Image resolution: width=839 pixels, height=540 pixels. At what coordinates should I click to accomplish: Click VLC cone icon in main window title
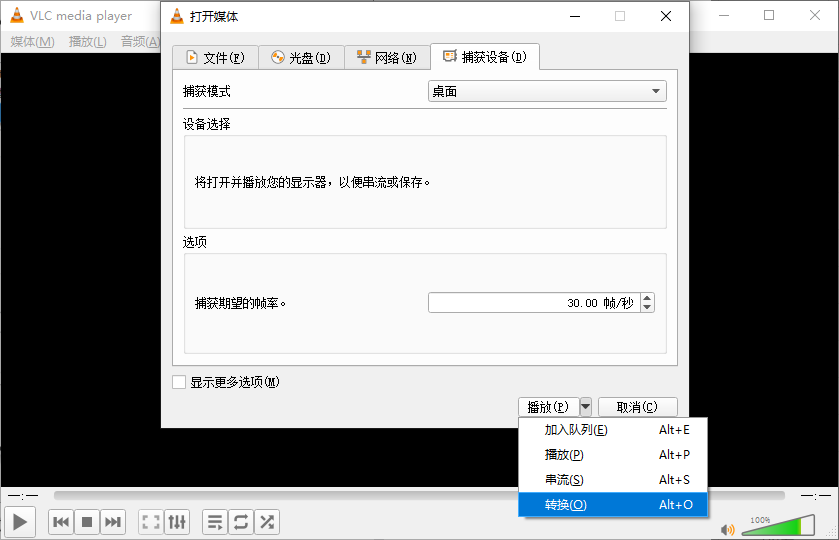click(17, 16)
